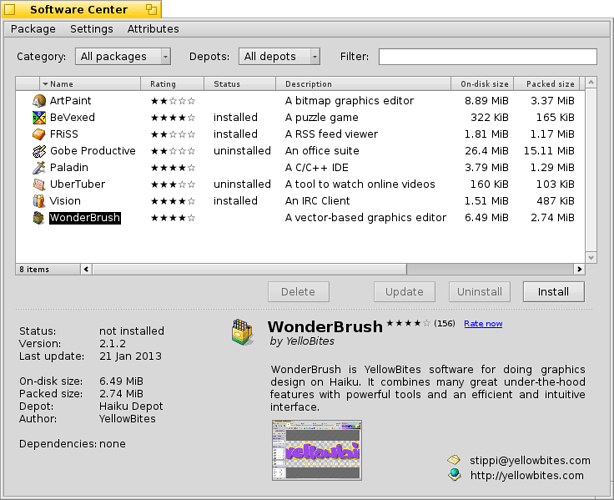Click the FRiSS package icon
The image size is (614, 500).
39,134
